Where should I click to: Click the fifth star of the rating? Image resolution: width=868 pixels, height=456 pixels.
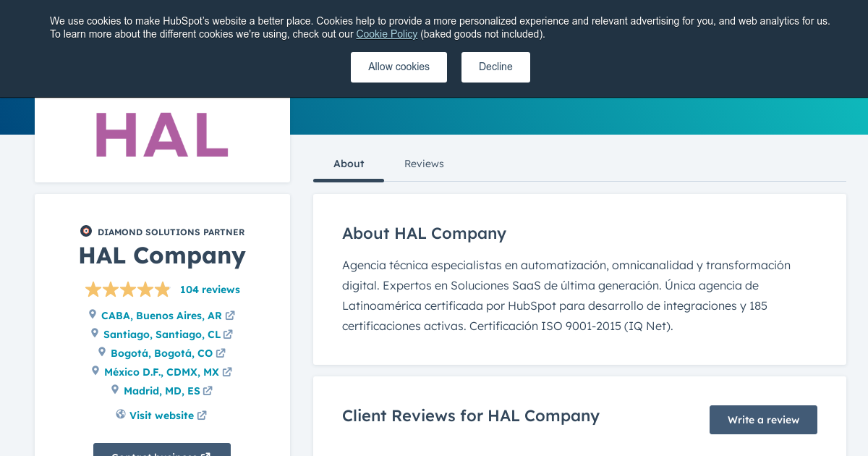[x=162, y=289]
